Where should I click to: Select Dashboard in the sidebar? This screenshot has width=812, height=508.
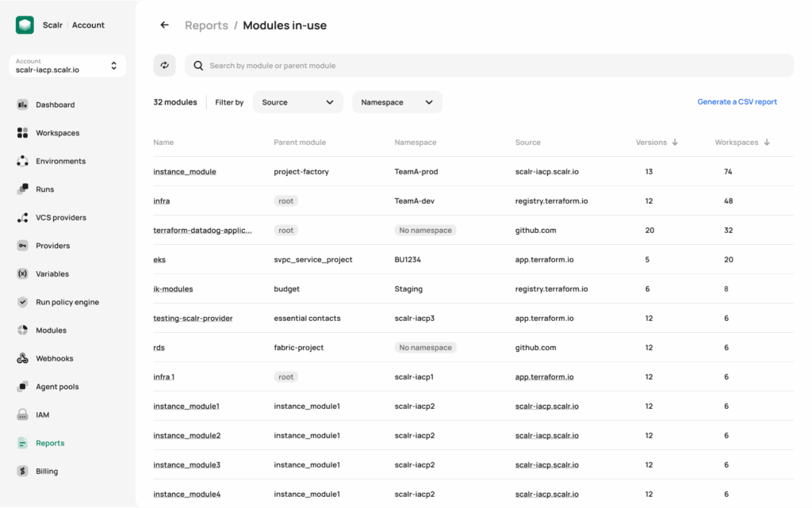coord(55,105)
